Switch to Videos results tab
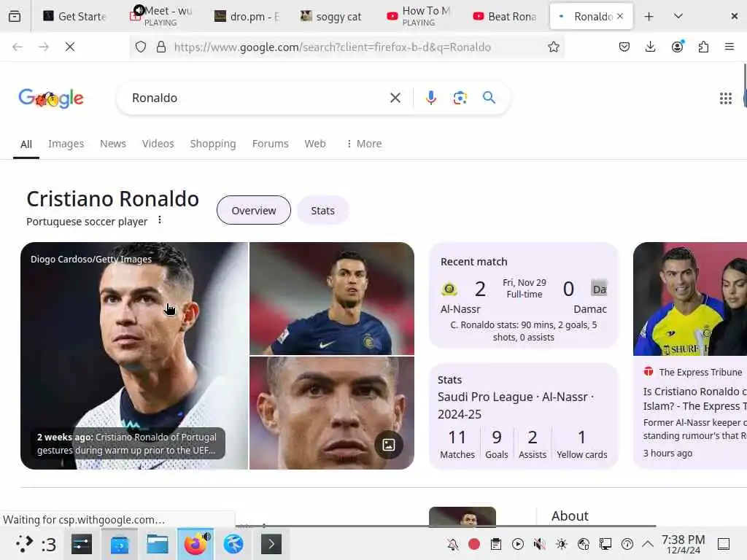Screen dimensions: 747x560 click(158, 144)
